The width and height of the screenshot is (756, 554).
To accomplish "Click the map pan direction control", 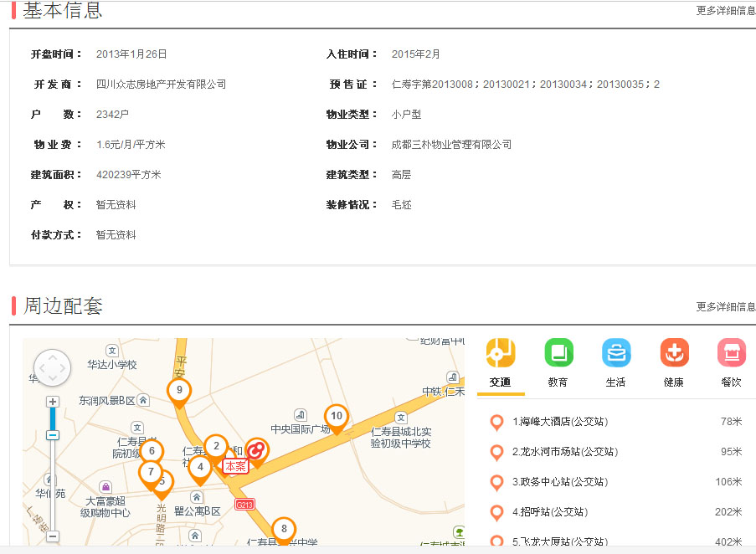I will [x=52, y=368].
